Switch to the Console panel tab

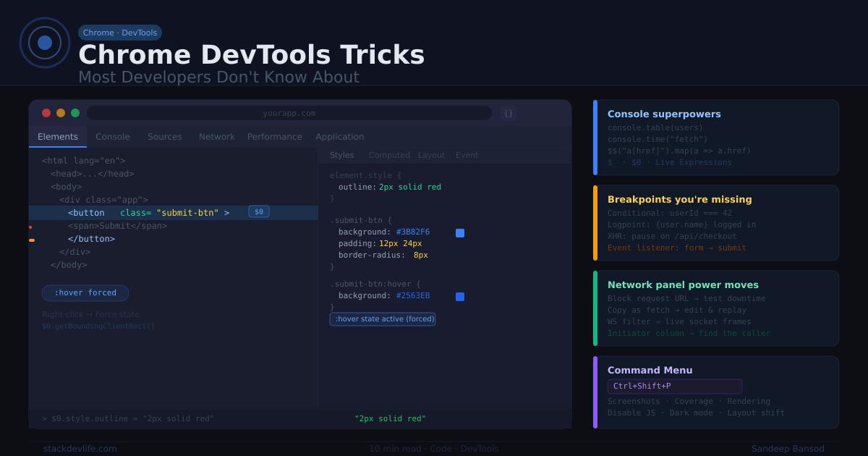(x=113, y=137)
